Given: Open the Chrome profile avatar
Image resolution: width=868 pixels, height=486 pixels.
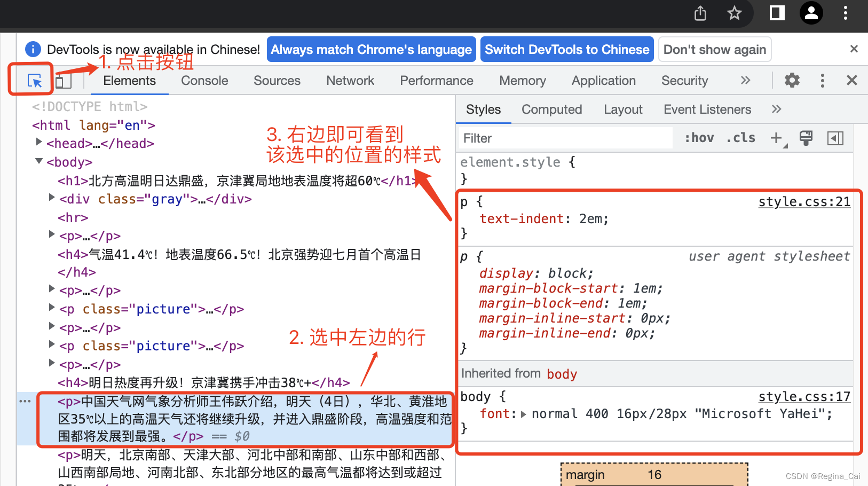Looking at the screenshot, I should (811, 13).
